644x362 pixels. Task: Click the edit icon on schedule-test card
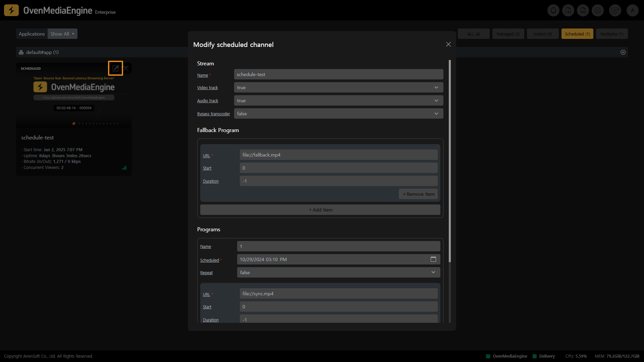[115, 68]
